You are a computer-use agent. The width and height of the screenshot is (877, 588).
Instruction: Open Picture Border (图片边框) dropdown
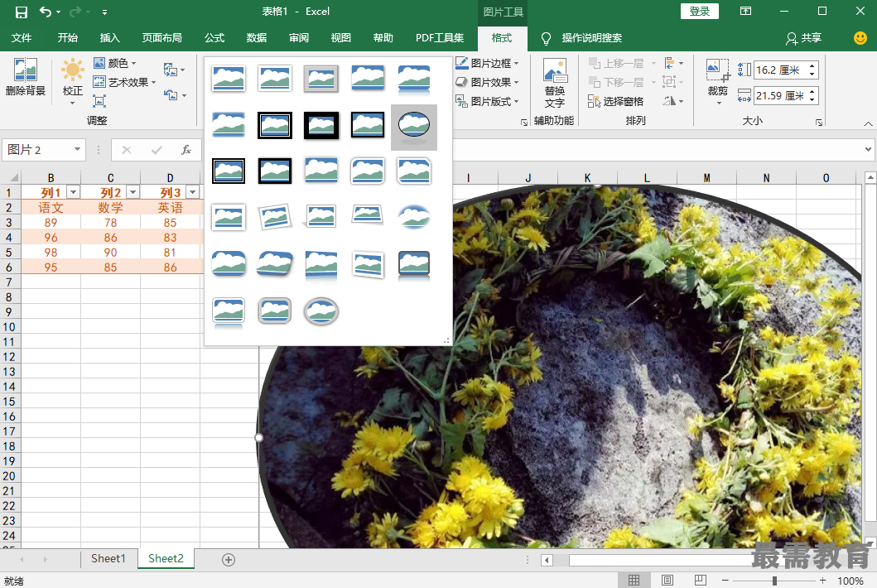coord(487,63)
